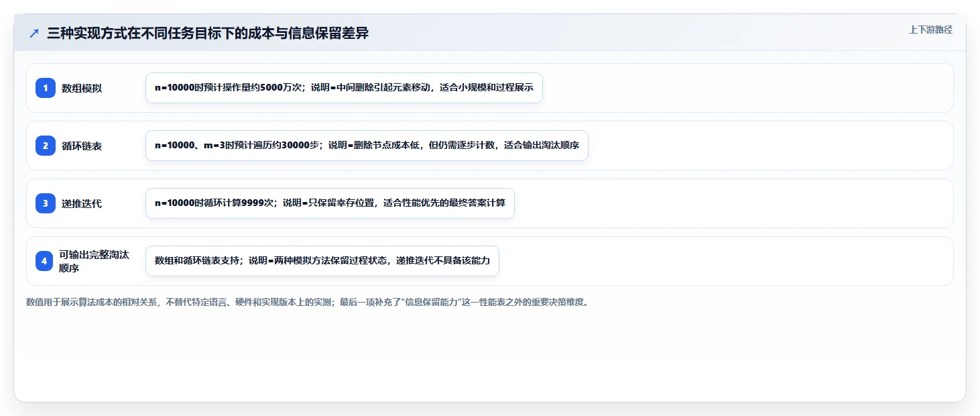Click the description box starting 数组和循环链表支持

[322, 261]
